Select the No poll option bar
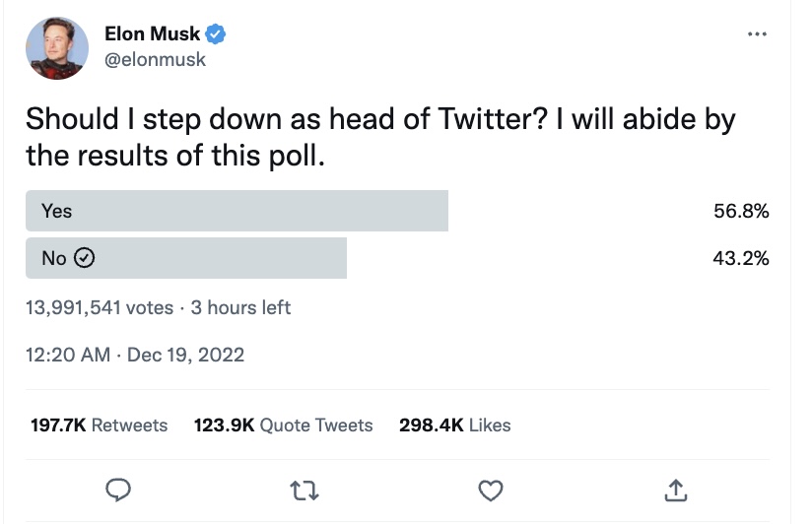This screenshot has height=524, width=812. (x=186, y=258)
